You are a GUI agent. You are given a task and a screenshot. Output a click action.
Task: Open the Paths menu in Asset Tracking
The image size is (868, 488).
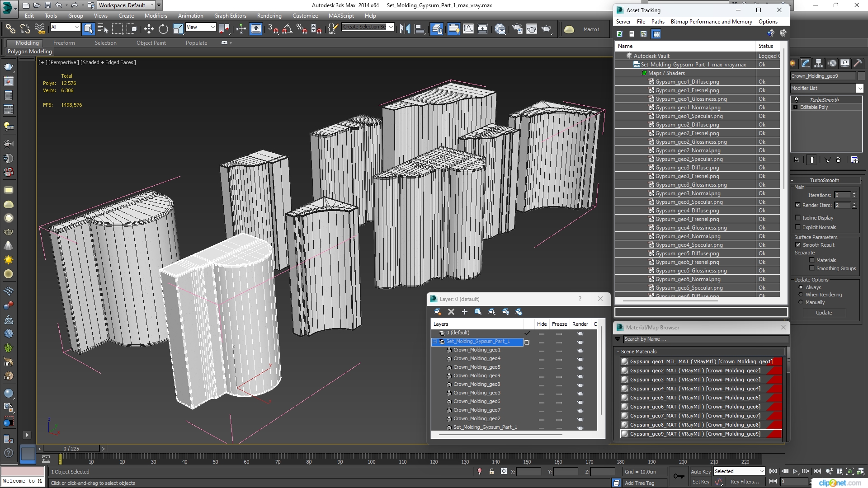[x=658, y=22]
